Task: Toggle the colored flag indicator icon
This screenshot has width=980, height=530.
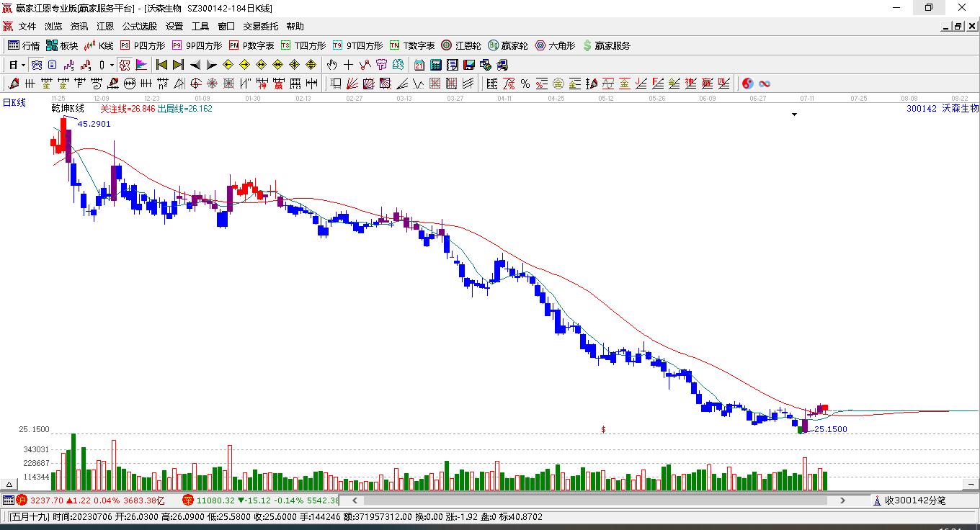Action: click(141, 65)
